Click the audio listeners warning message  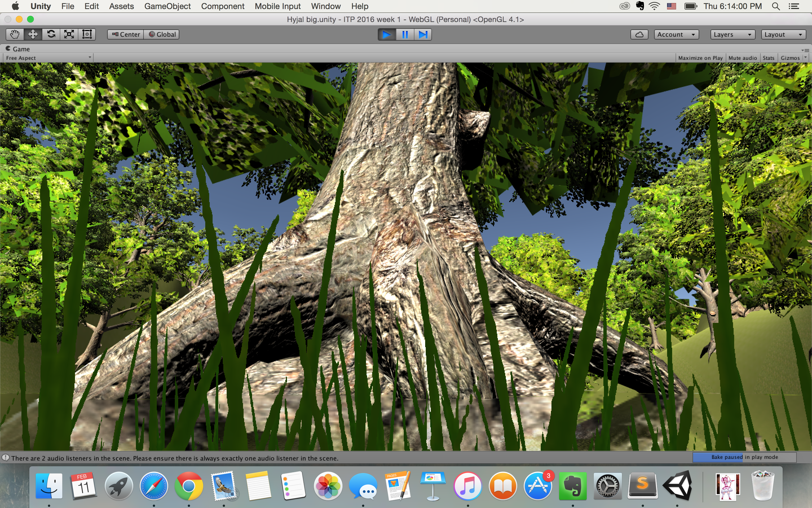[x=175, y=458]
